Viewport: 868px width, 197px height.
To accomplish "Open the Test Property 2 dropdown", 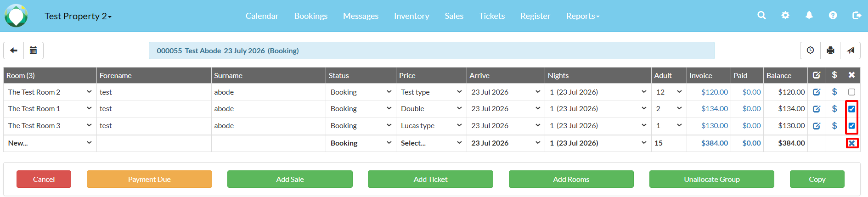I will click(x=78, y=16).
